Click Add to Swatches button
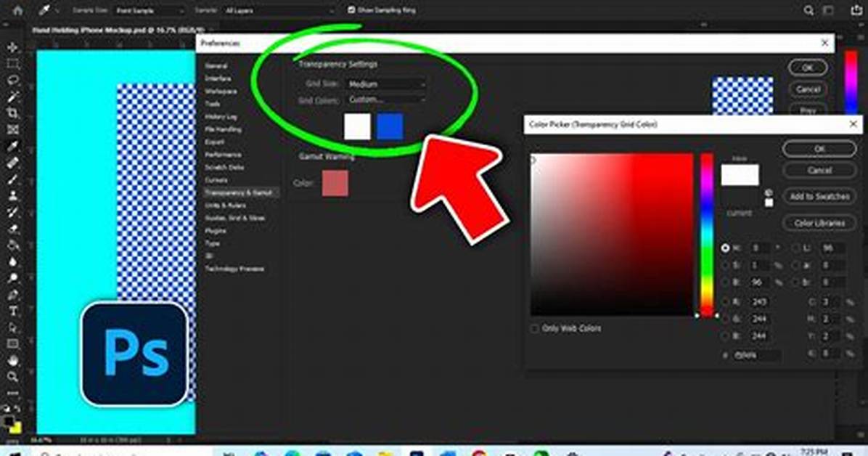 (819, 196)
